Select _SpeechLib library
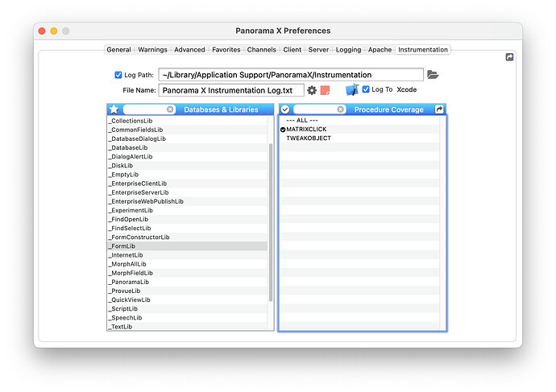The height and width of the screenshot is (392, 556). [188, 318]
